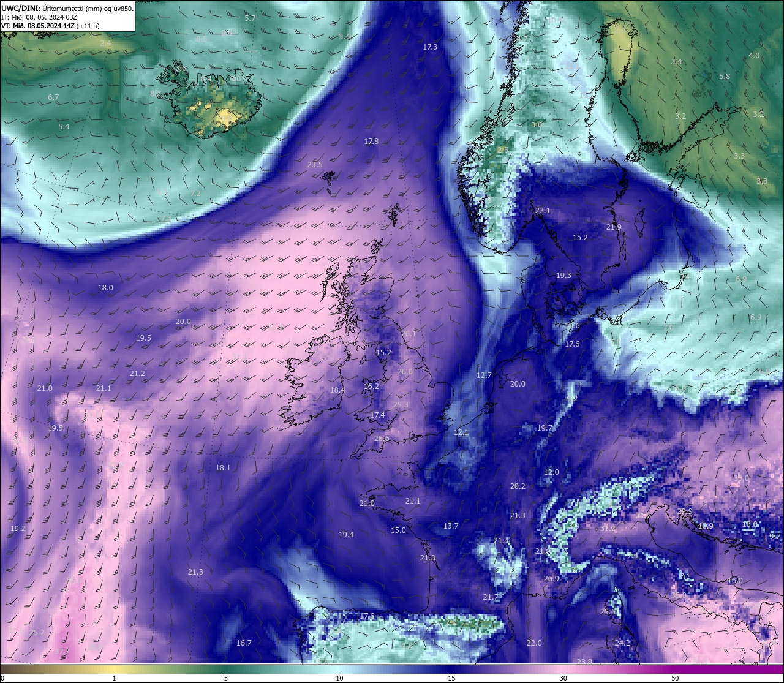
Task: Click the 3.4 value over northern Finland
Action: 676,62
